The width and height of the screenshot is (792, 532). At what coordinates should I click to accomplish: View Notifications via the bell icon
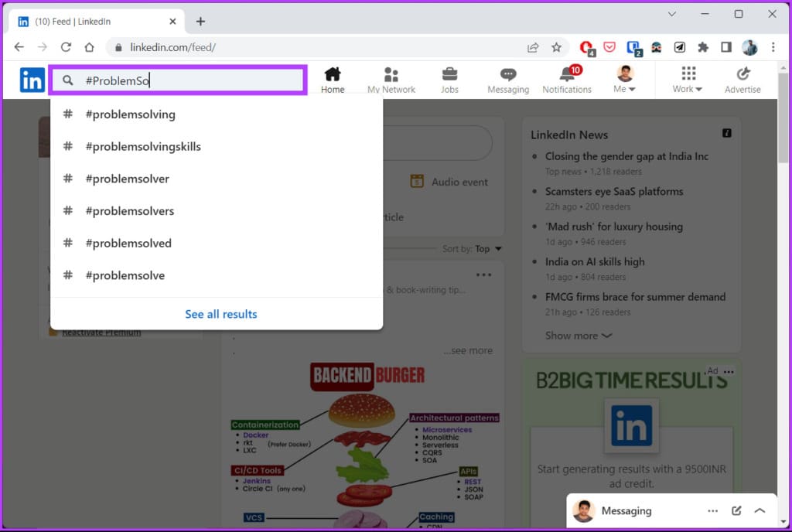pyautogui.click(x=568, y=75)
